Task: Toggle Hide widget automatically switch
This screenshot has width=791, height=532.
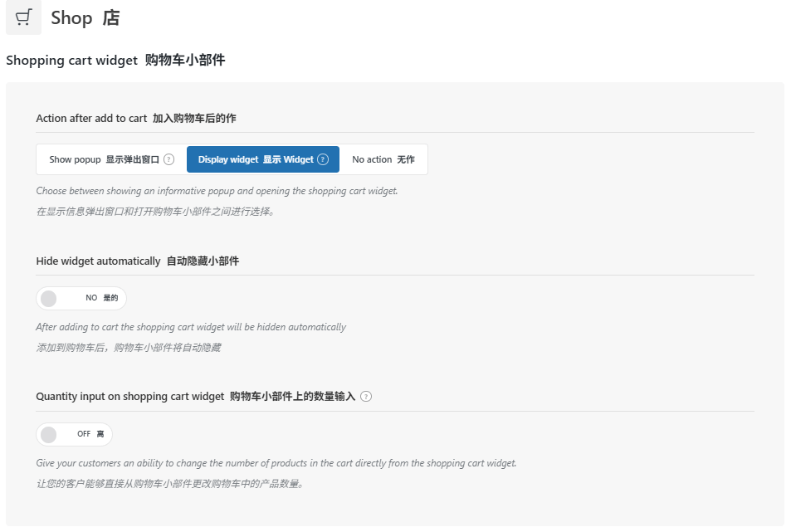Action: [81, 298]
